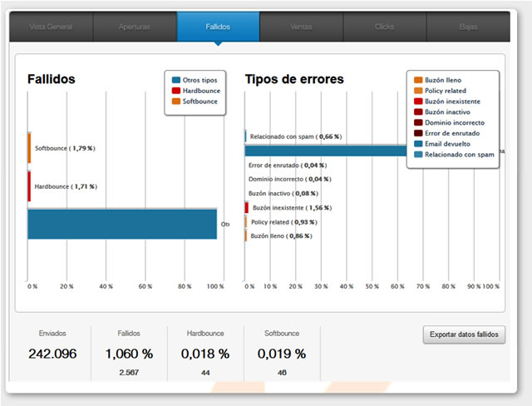Go to the Clicks tab
The width and height of the screenshot is (532, 406).
385,27
